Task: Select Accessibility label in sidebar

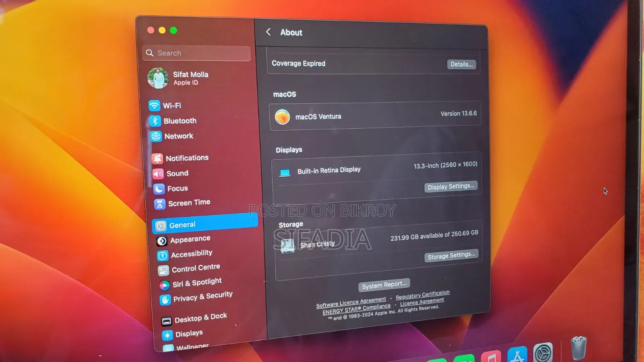Action: click(x=192, y=254)
